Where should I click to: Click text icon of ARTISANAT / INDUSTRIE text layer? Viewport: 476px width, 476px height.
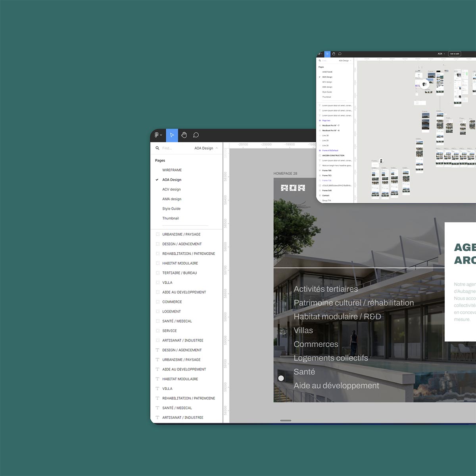point(157,418)
